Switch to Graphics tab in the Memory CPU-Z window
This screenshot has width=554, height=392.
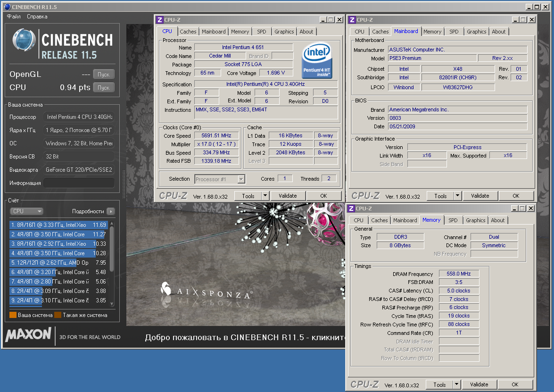(475, 221)
